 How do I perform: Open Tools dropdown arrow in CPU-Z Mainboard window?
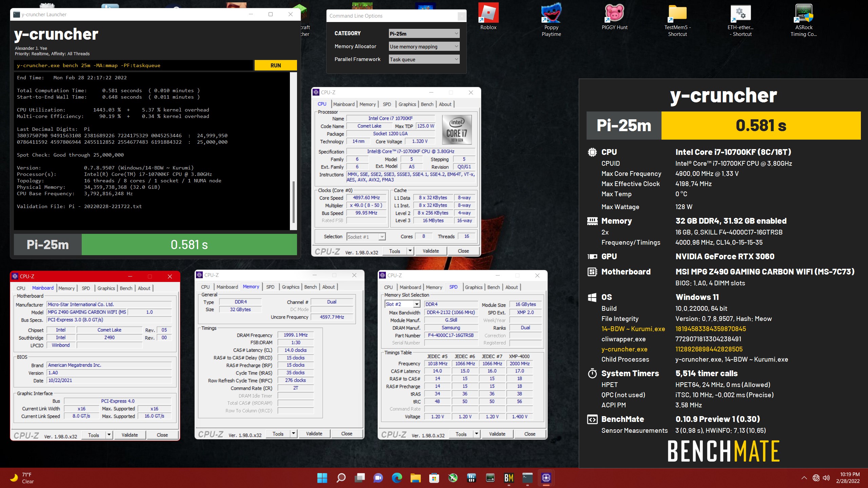point(109,435)
